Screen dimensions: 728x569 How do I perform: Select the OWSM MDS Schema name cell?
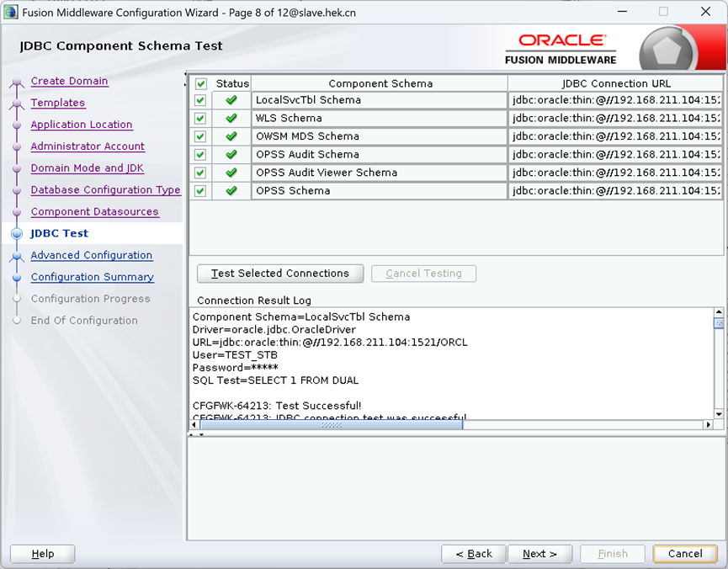click(x=380, y=136)
